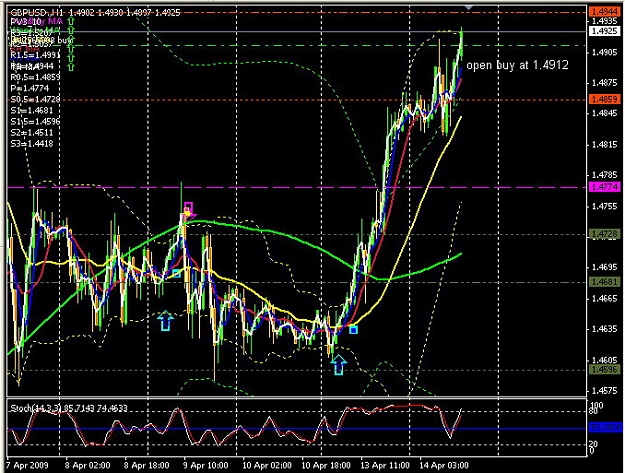Click the GBPUSD,H1 chart title text
The image size is (625, 473).
95,13
